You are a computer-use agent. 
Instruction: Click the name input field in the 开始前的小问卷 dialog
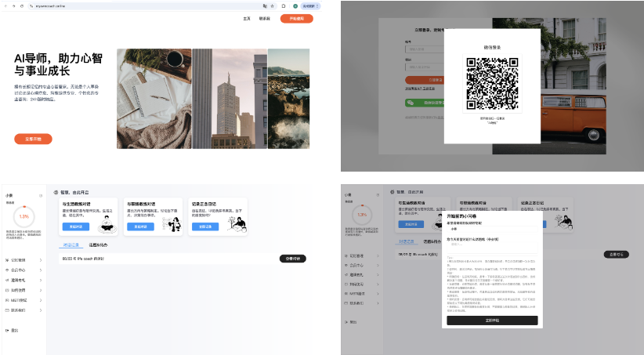click(492, 229)
